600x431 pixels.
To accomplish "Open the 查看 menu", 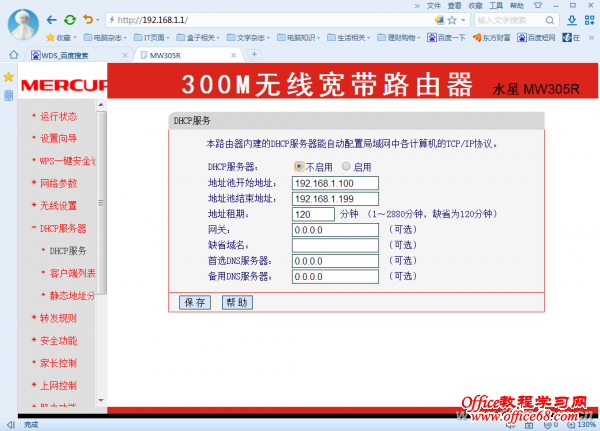I will click(454, 5).
